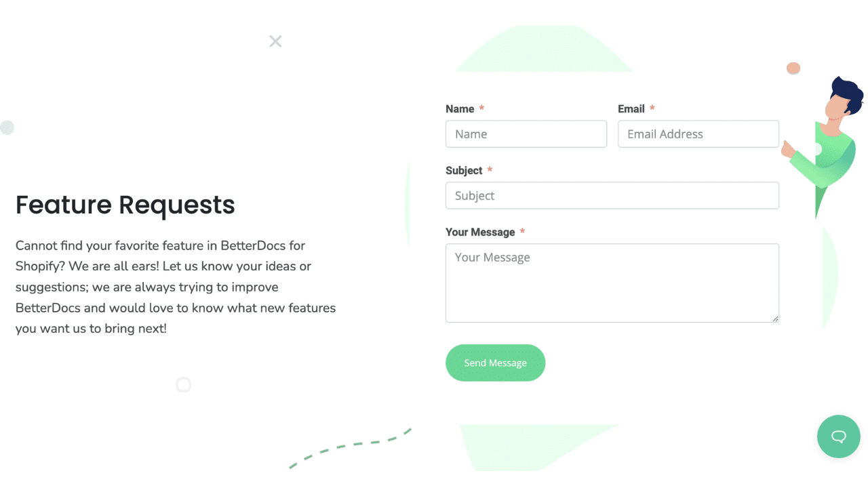The height and width of the screenshot is (488, 868).
Task: Click the required asterisk next to Email
Action: point(652,108)
